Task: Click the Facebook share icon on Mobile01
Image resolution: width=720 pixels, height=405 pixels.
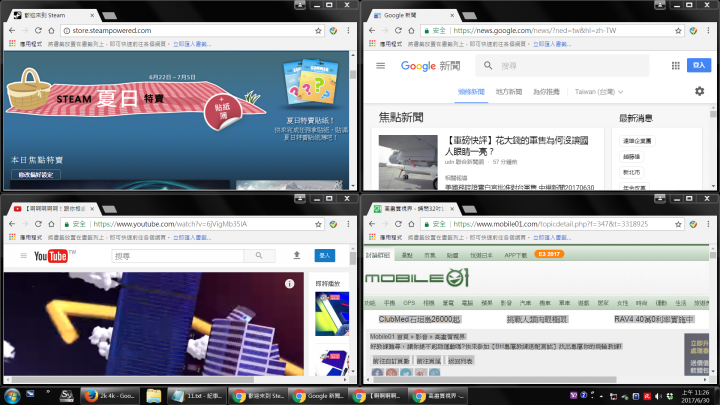Action: (x=377, y=373)
